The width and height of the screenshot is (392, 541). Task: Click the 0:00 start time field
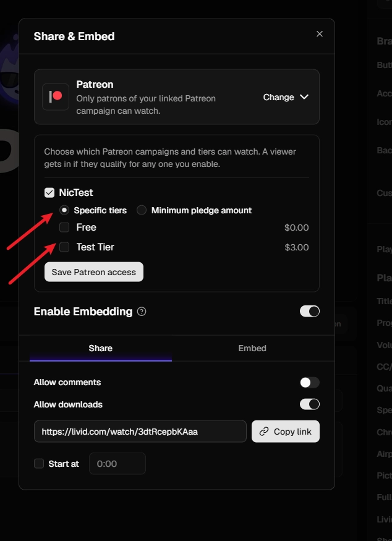(117, 463)
